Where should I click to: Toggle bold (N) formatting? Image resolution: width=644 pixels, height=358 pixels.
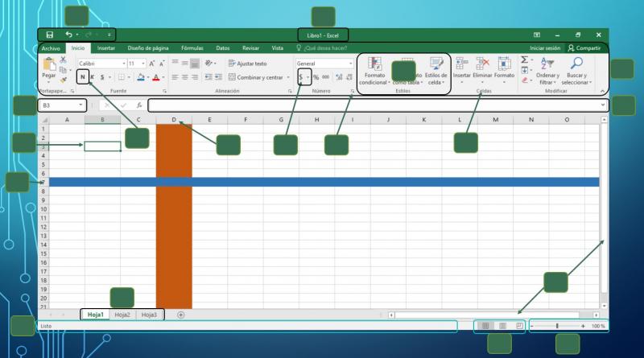(83, 77)
